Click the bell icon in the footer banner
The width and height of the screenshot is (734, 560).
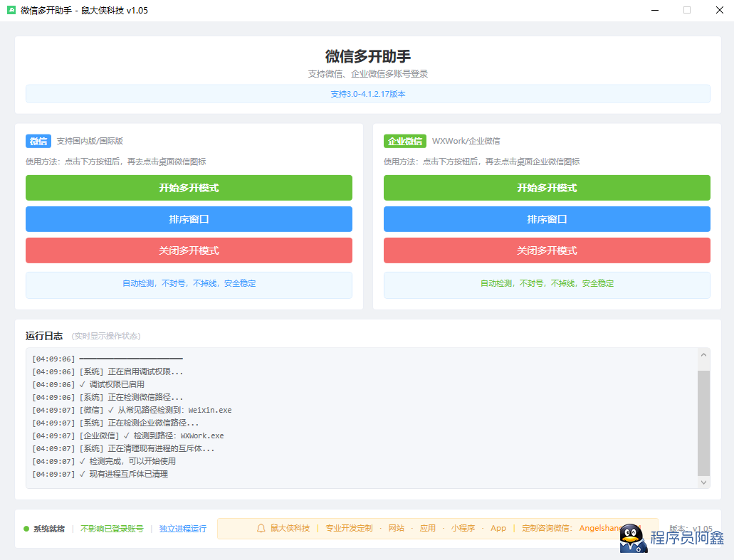261,528
